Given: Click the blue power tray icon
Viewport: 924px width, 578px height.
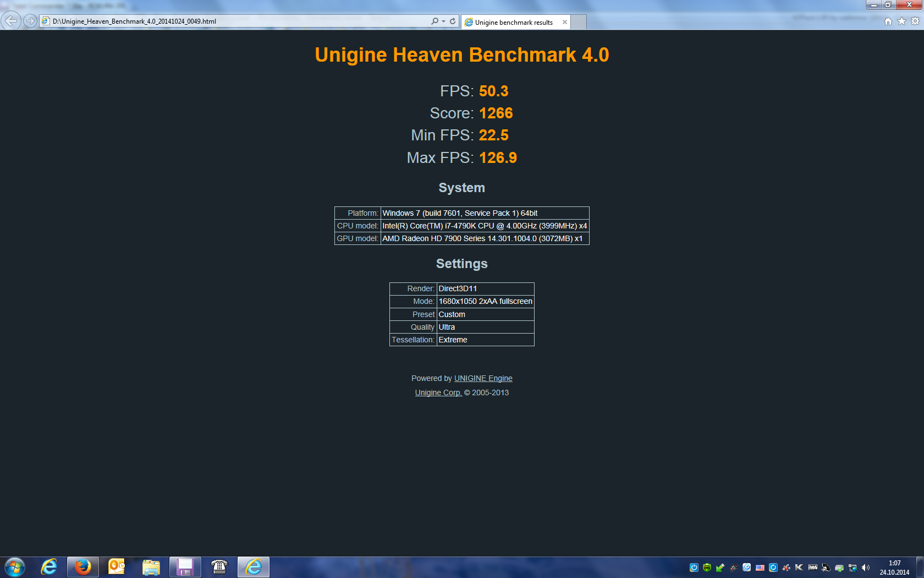Looking at the screenshot, I should (694, 568).
